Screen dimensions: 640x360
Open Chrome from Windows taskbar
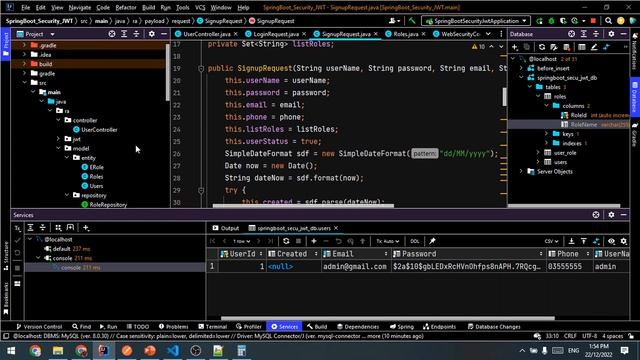pos(35,351)
